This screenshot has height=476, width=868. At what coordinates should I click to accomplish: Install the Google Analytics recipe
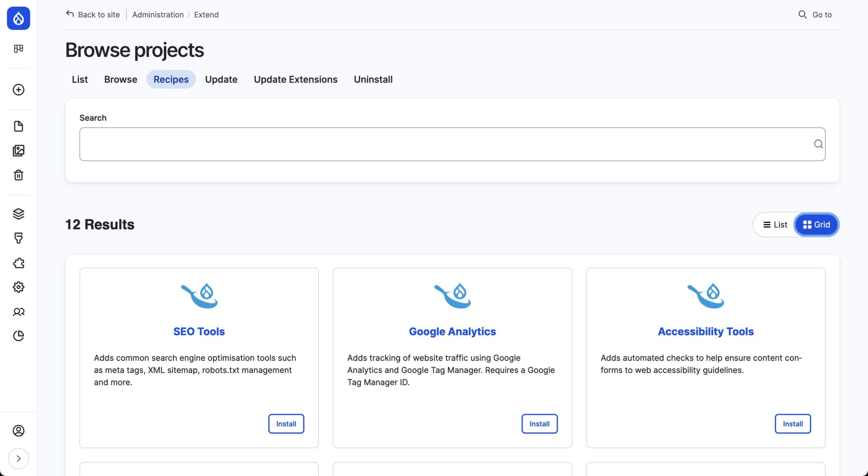click(539, 423)
